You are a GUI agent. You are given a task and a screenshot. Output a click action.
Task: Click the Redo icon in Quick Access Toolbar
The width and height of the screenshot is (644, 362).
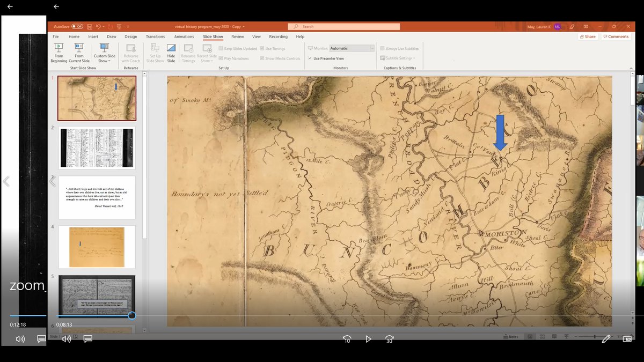[x=110, y=26]
